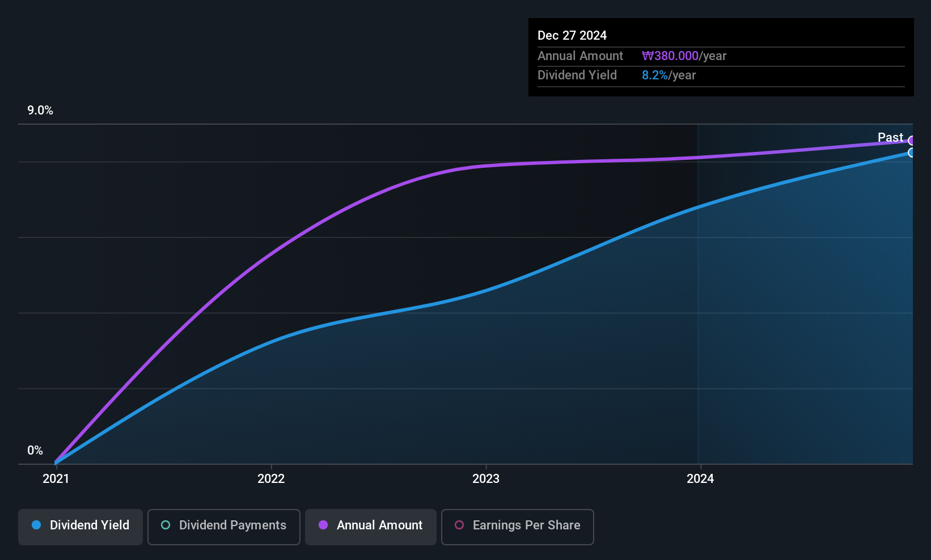Click the 2023 x-axis label

click(x=486, y=479)
